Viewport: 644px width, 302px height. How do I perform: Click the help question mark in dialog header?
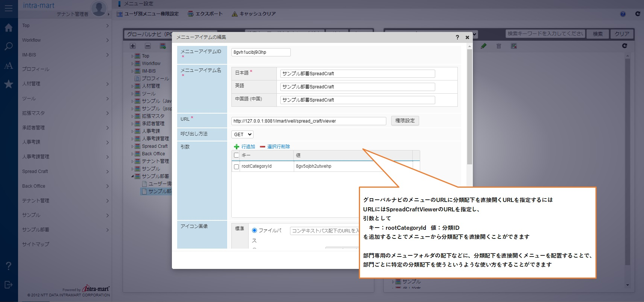(457, 37)
